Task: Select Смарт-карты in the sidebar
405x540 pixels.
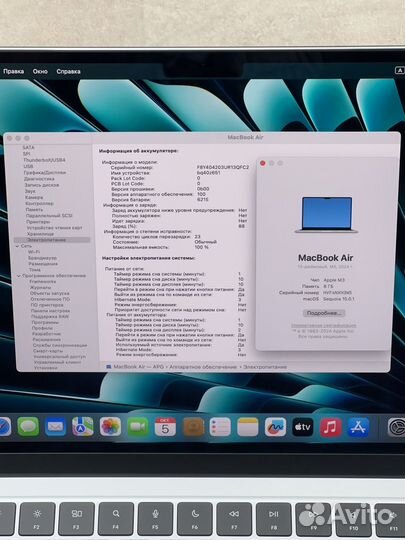Action: [48, 351]
